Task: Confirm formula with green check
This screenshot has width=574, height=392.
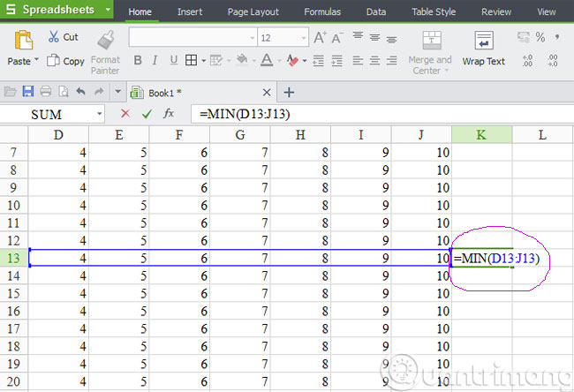Action: coord(147,114)
